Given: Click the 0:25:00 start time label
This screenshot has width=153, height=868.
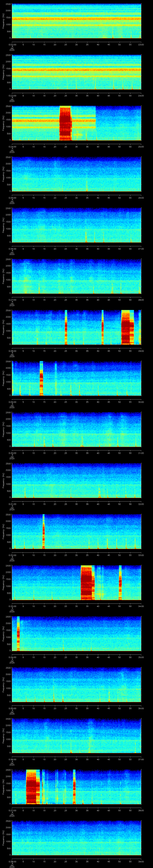Looking at the screenshot, I should (12, 198).
